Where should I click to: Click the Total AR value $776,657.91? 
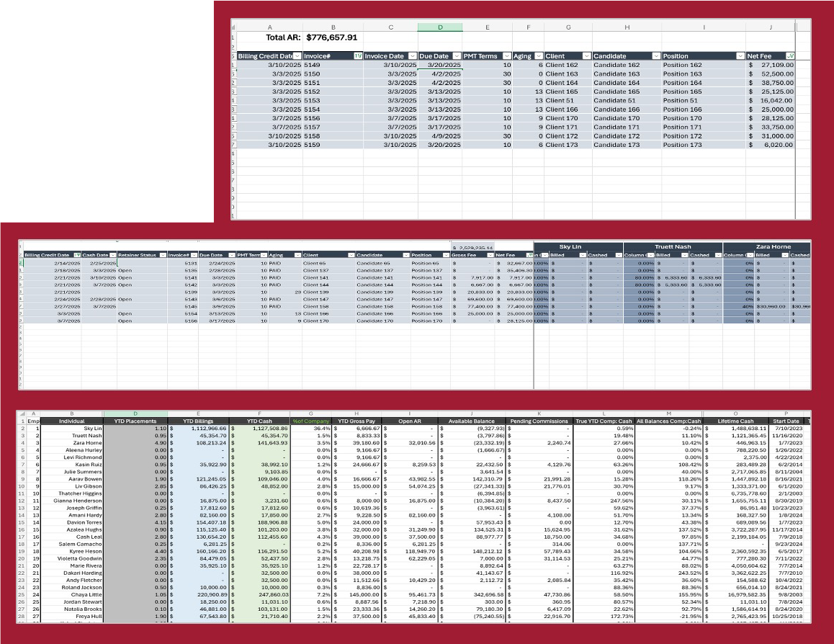tap(332, 37)
